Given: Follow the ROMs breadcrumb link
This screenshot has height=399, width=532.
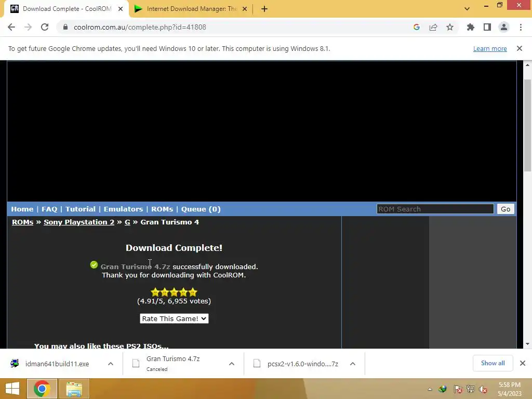Looking at the screenshot, I should 22,222.
